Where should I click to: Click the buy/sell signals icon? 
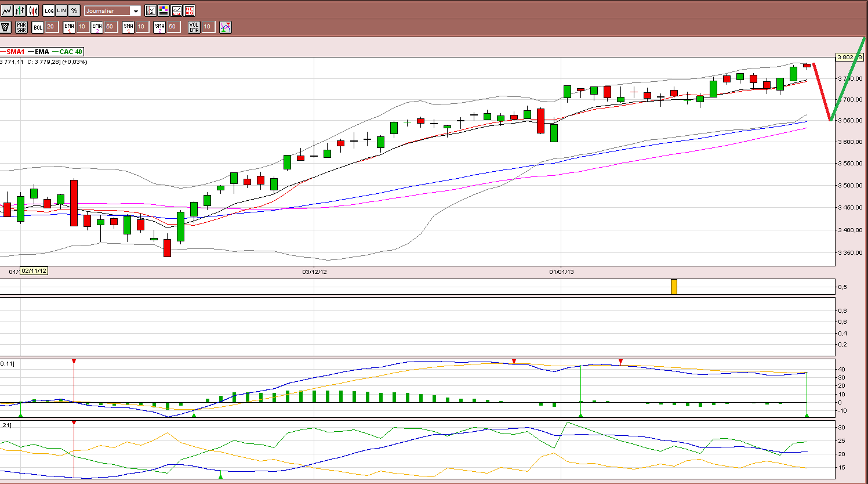click(x=226, y=27)
